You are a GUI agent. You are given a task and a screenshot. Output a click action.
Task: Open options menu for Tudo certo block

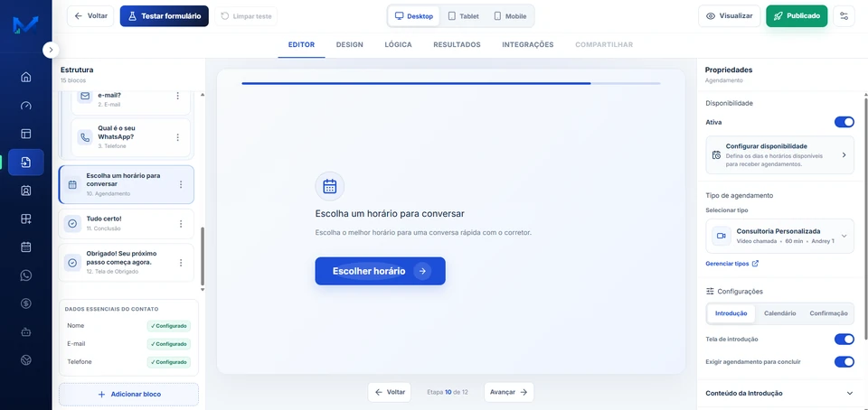(181, 224)
